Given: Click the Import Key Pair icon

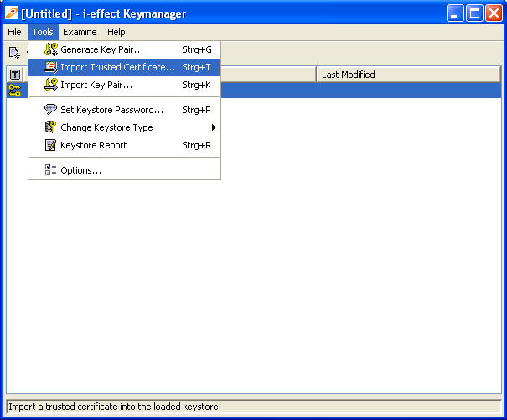Looking at the screenshot, I should coord(50,85).
